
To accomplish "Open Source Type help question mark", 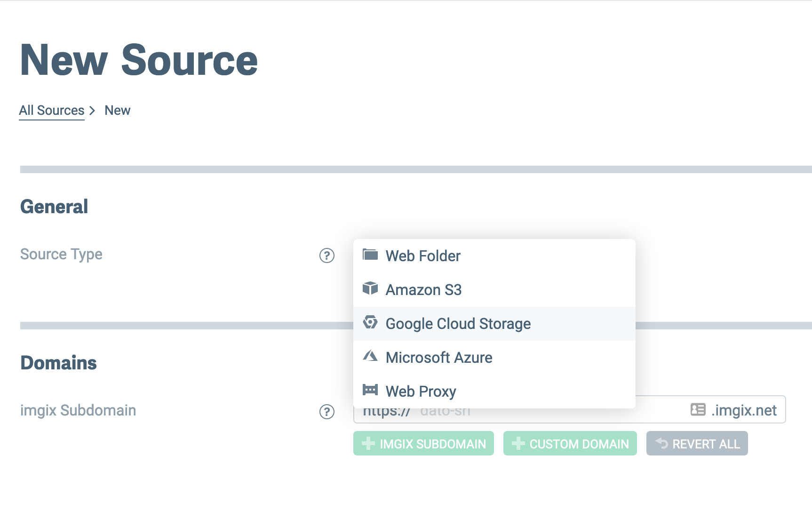I will coord(327,255).
